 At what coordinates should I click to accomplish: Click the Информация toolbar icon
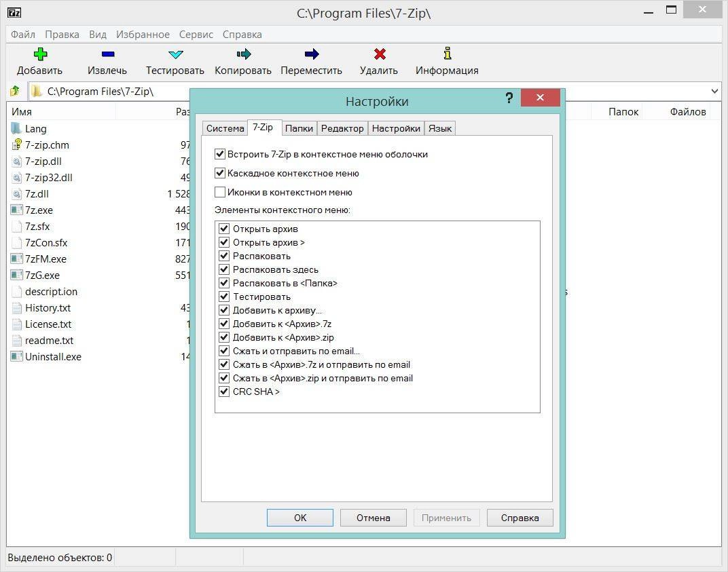pyautogui.click(x=447, y=54)
